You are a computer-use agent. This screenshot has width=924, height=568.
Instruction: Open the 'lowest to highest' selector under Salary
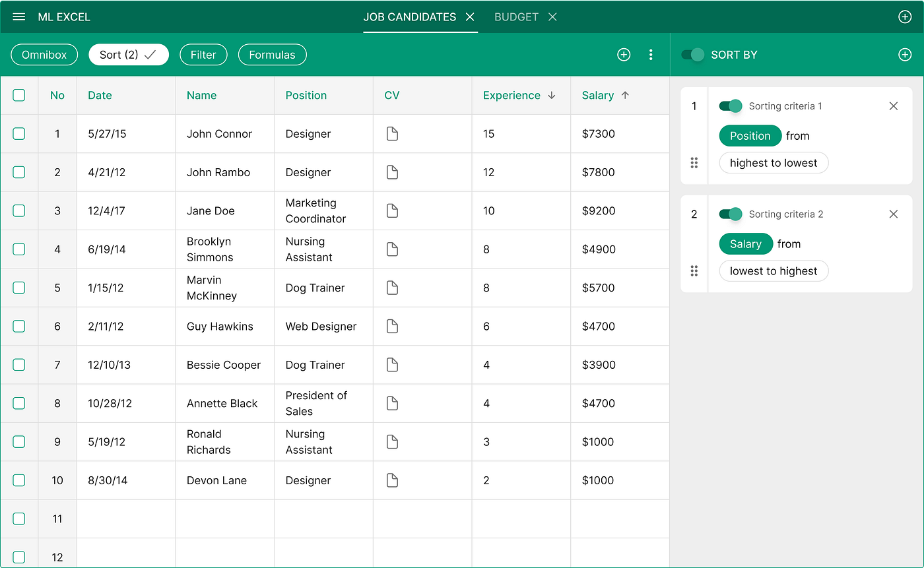point(774,270)
